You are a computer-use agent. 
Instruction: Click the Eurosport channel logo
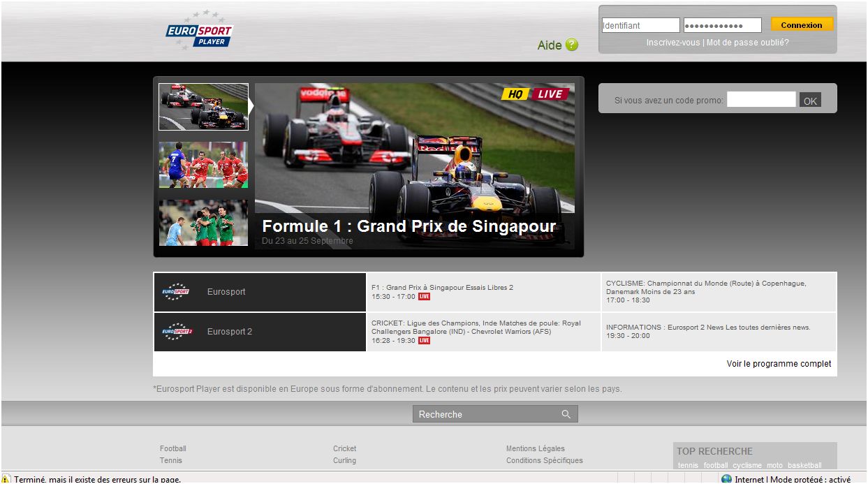tap(175, 292)
